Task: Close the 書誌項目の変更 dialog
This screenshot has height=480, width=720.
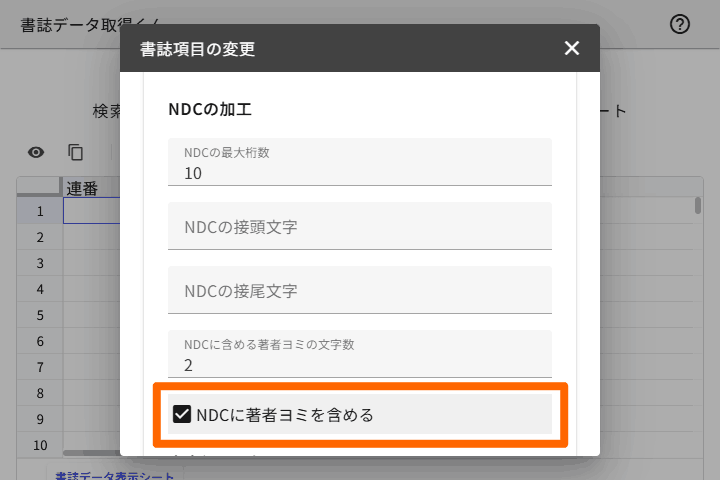Action: pos(572,48)
